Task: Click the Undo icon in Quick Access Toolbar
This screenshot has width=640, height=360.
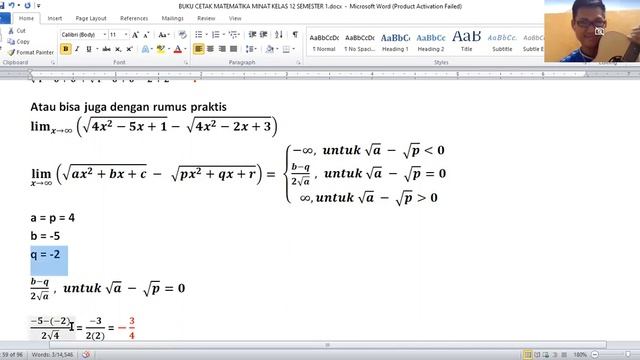Action: point(12,6)
